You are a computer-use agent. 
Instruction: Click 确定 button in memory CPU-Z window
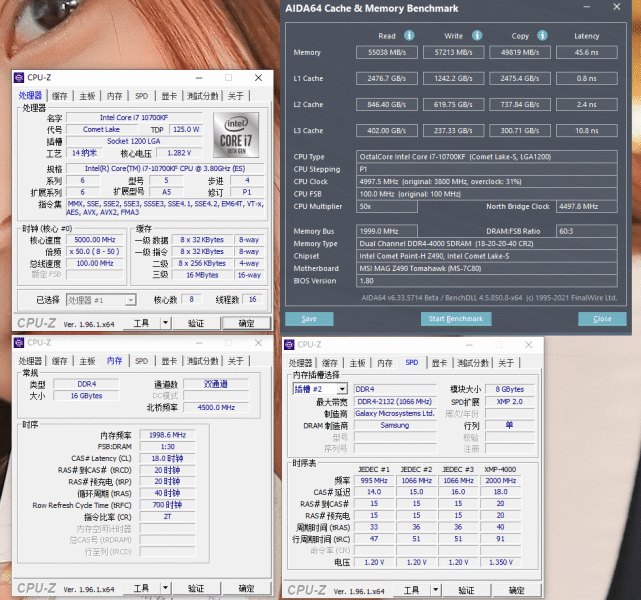pos(246,588)
